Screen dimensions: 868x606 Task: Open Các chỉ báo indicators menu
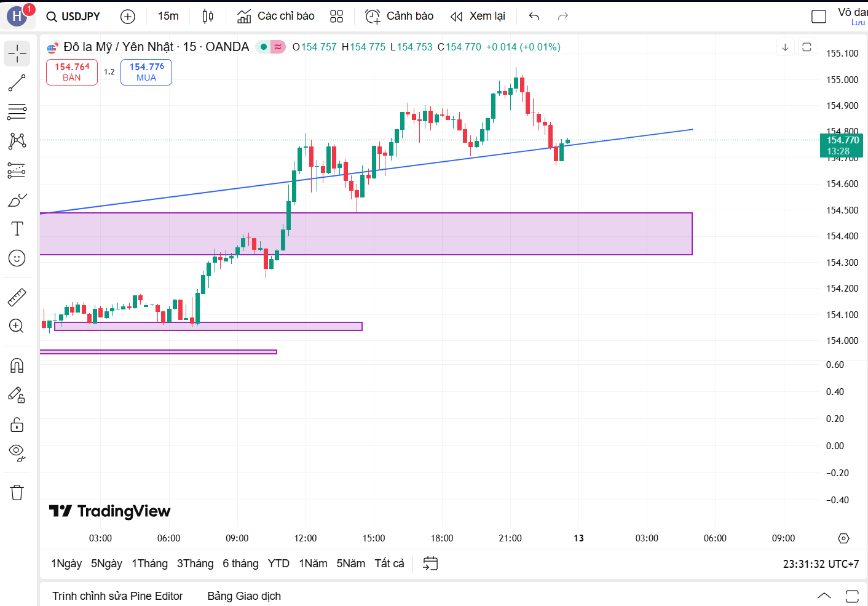[x=275, y=15]
